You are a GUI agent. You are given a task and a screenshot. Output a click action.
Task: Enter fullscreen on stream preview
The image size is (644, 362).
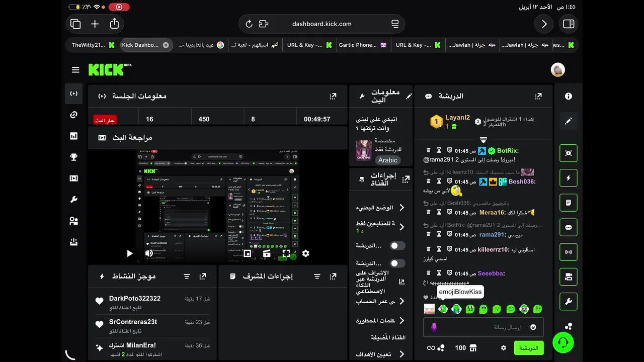286,253
